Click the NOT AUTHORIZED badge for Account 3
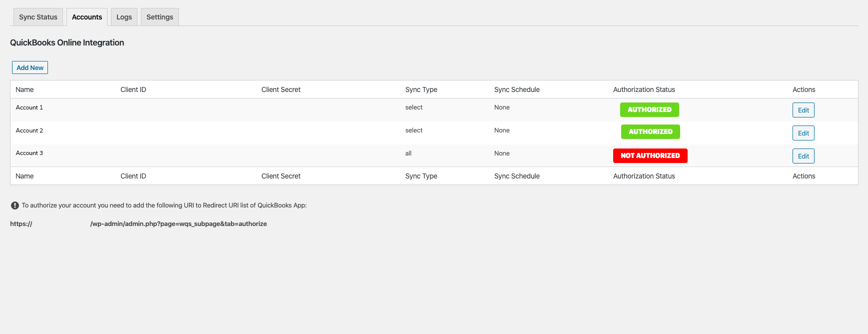868x334 pixels. 650,155
